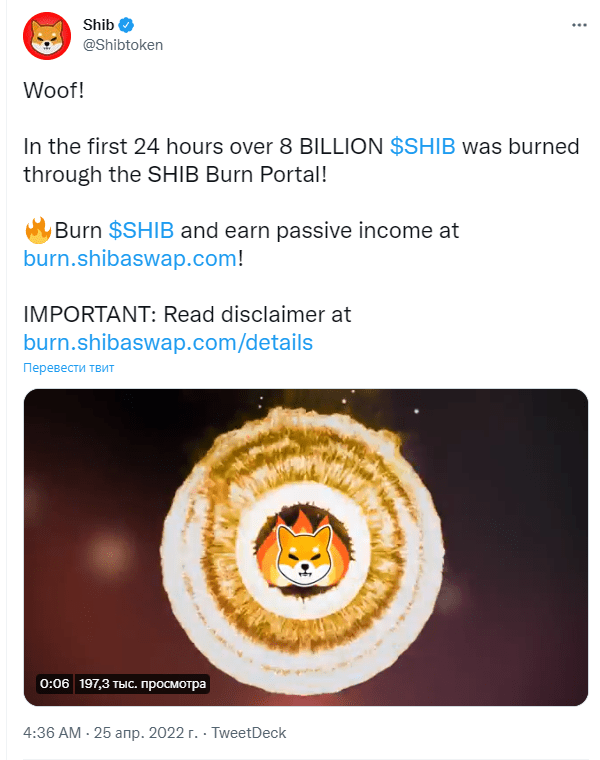Click the 0:06 video duration badge
Image resolution: width=600 pixels, height=760 pixels.
point(54,684)
